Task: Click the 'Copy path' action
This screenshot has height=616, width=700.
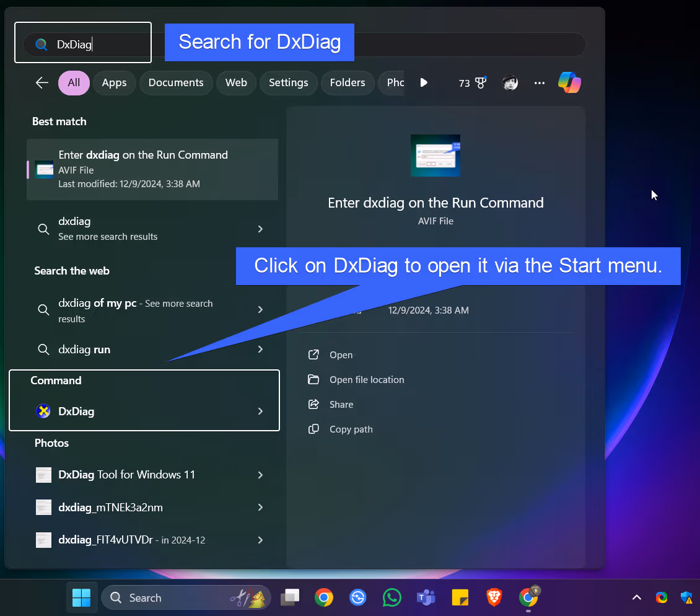Action: 351,429
